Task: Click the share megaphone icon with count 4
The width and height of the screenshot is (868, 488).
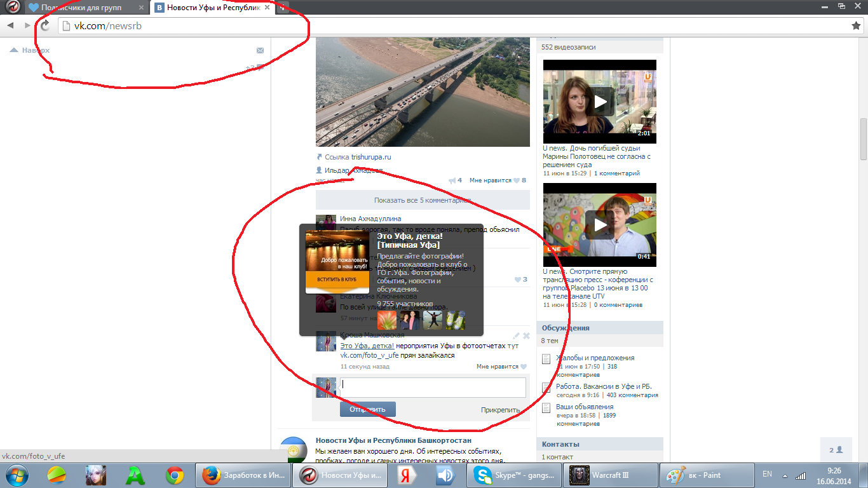Action: tap(455, 180)
